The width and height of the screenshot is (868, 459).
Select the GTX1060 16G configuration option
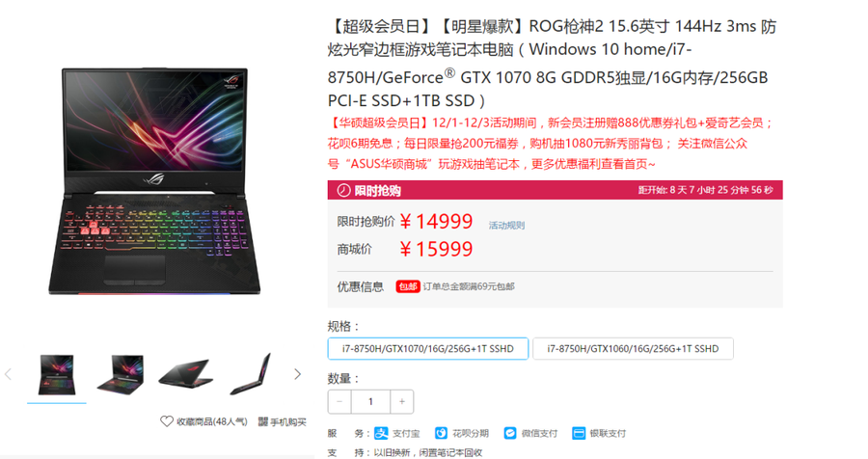coord(633,349)
